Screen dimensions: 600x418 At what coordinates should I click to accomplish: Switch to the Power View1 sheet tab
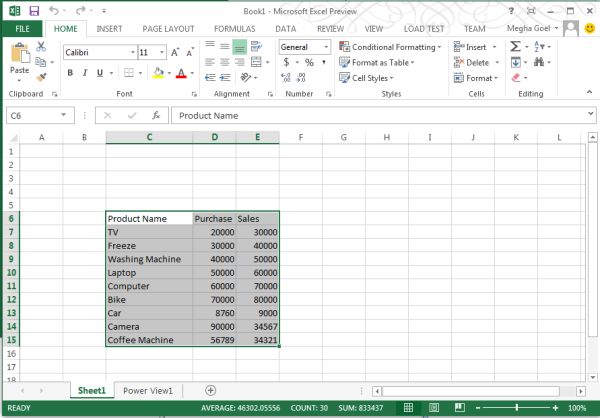click(148, 390)
